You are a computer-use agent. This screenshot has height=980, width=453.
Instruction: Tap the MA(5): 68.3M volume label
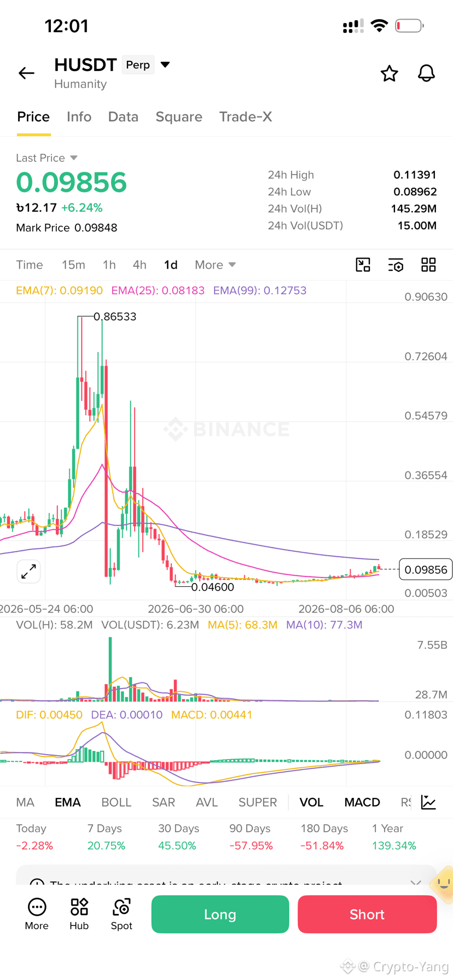tap(242, 625)
